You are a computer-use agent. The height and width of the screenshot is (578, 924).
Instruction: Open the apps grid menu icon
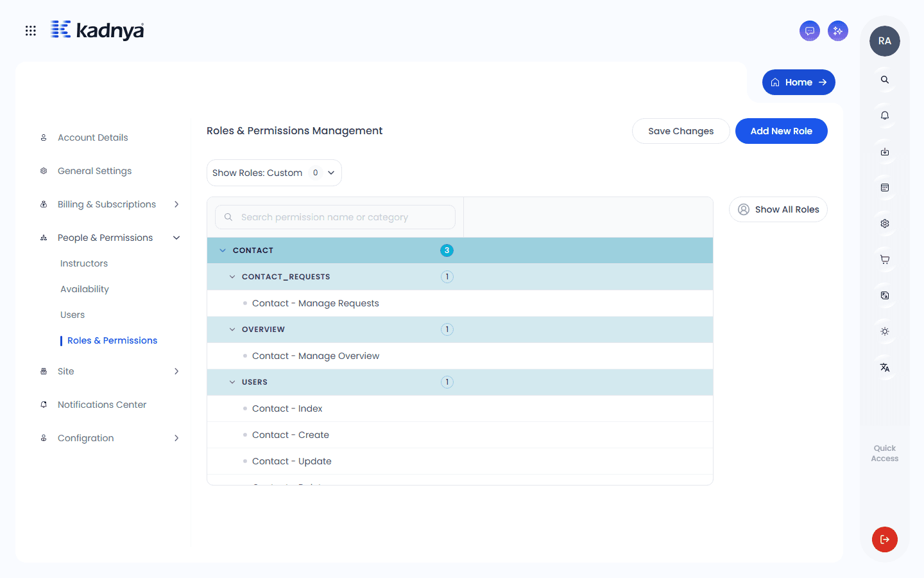pos(30,31)
